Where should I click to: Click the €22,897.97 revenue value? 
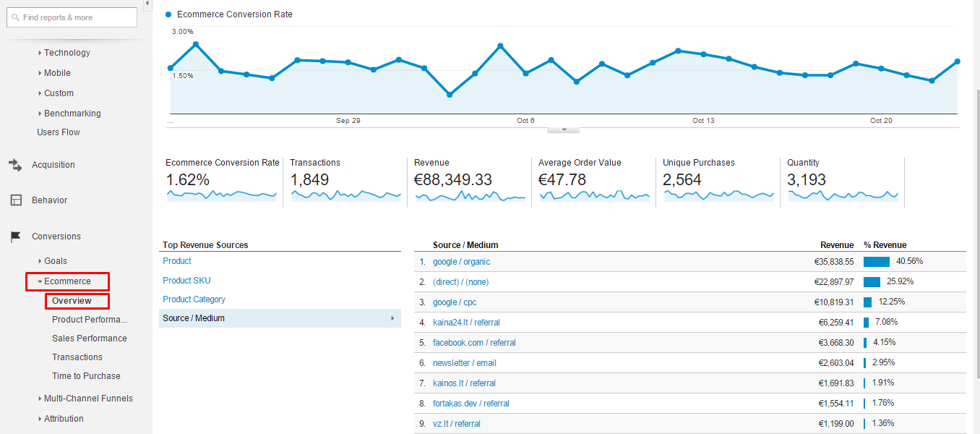click(835, 282)
